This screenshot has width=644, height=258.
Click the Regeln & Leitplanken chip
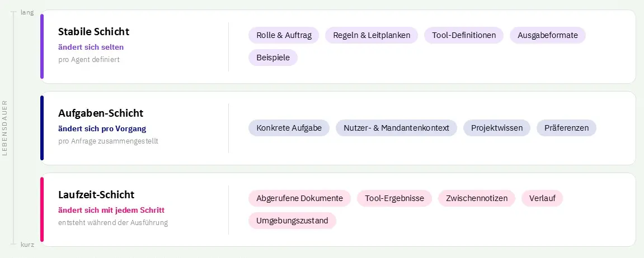pyautogui.click(x=372, y=35)
